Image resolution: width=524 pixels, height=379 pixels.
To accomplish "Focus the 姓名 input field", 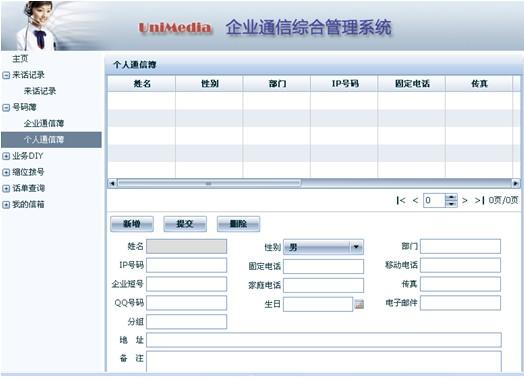I will pyautogui.click(x=186, y=246).
